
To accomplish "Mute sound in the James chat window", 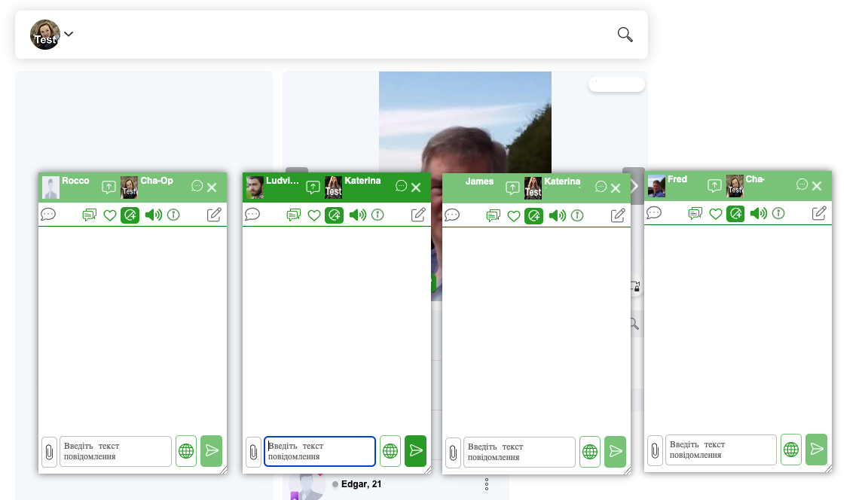I will tap(558, 215).
